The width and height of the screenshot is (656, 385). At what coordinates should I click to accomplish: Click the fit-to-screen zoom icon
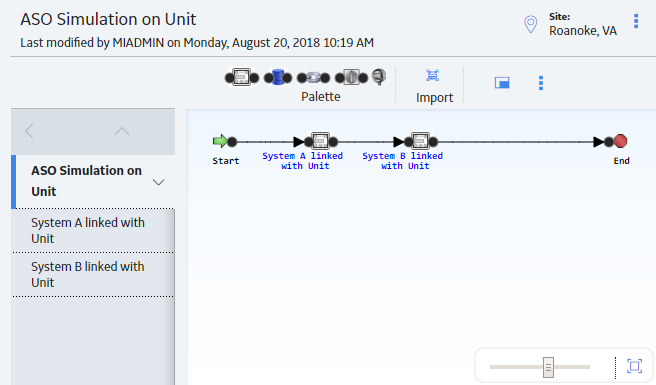tap(634, 366)
